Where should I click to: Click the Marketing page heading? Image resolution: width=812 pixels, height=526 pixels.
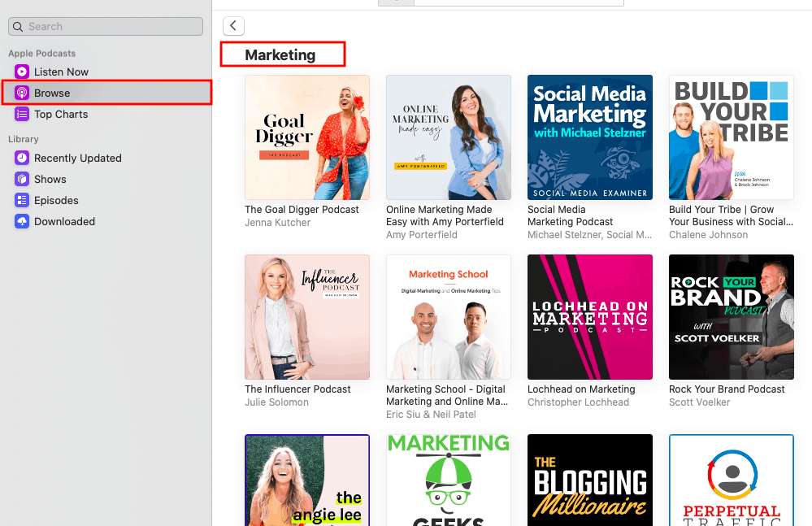[280, 55]
